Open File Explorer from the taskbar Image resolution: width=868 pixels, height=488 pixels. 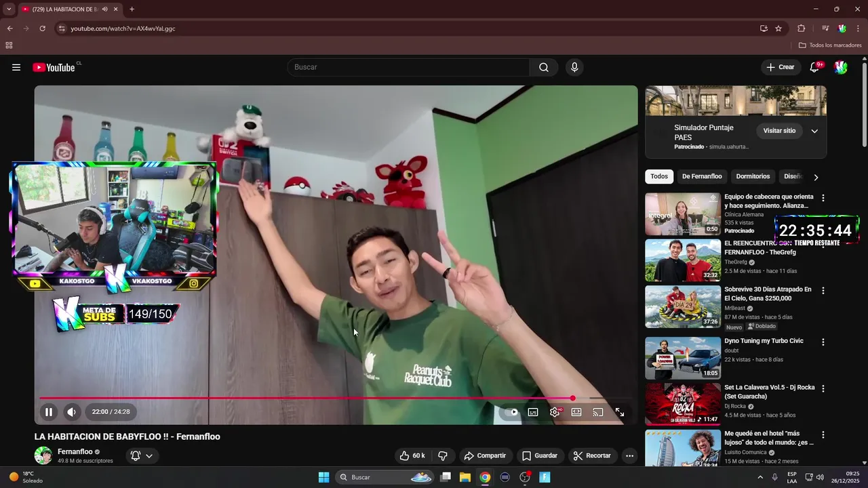tap(465, 477)
